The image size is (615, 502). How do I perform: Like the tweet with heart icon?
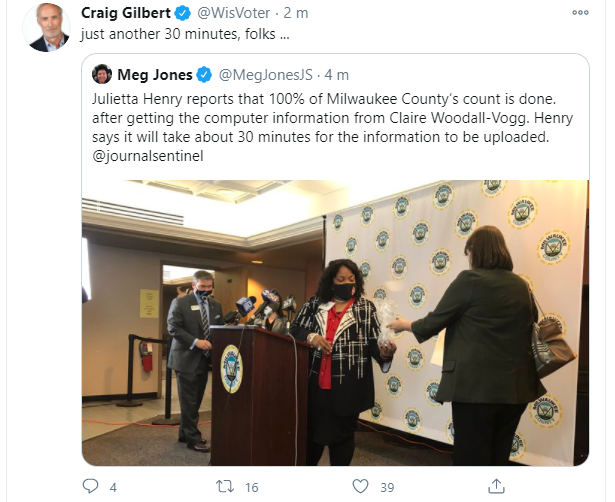(360, 486)
